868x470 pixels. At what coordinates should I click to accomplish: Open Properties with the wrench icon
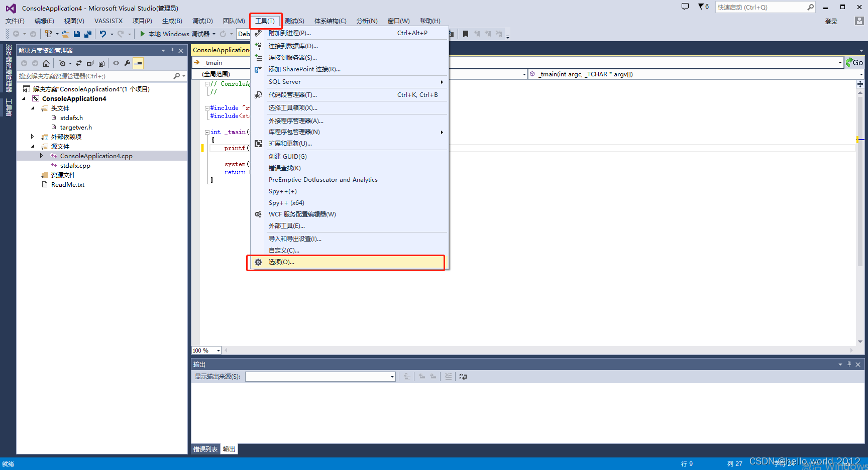[x=127, y=63]
